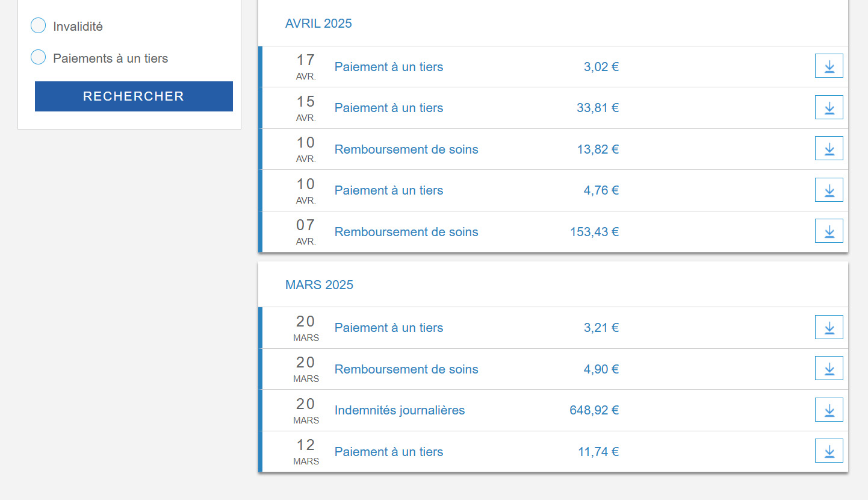This screenshot has width=868, height=500.
Task: Click the 153,43 € amount
Action: click(x=594, y=232)
